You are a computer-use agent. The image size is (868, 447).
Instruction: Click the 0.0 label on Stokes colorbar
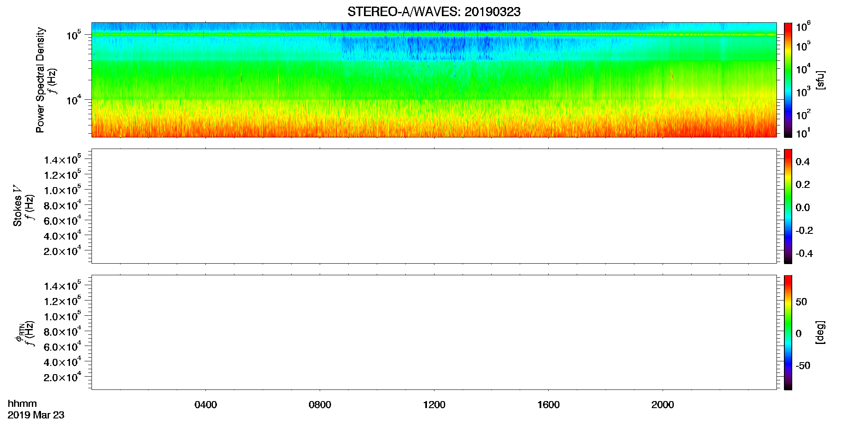click(803, 208)
